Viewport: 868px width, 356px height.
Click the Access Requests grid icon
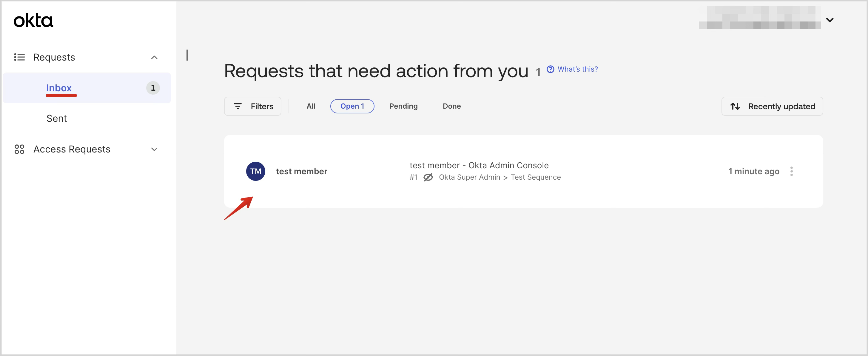click(19, 149)
